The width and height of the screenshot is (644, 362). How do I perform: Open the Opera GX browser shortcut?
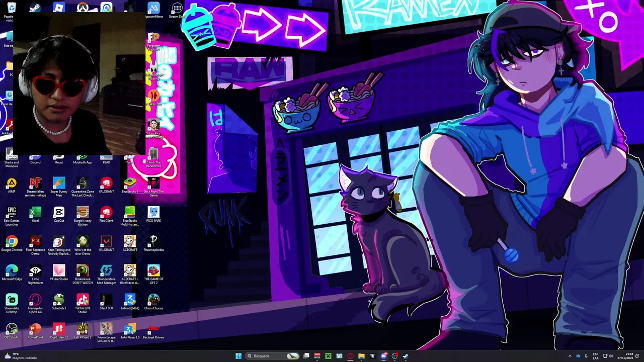click(x=35, y=304)
